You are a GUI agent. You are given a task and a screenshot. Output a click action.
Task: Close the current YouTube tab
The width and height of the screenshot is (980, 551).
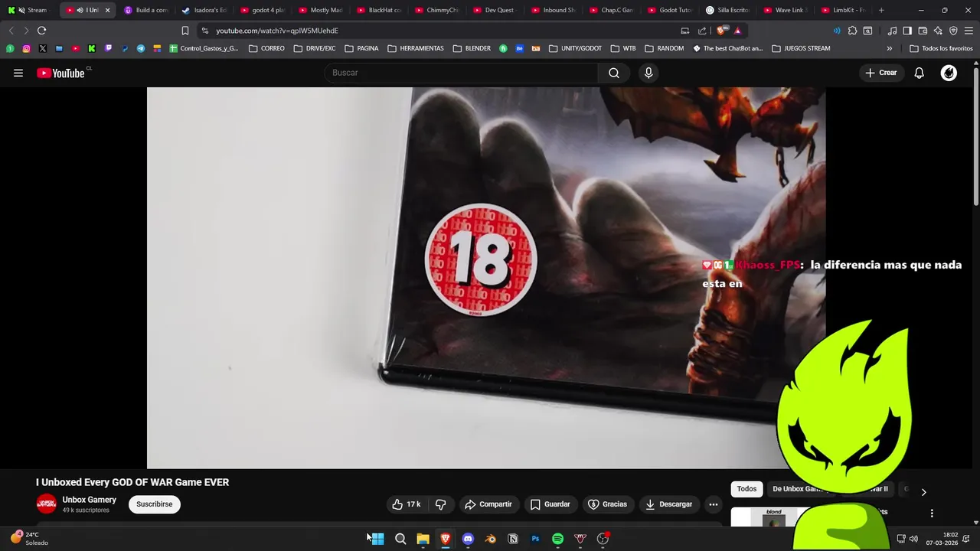click(x=107, y=10)
